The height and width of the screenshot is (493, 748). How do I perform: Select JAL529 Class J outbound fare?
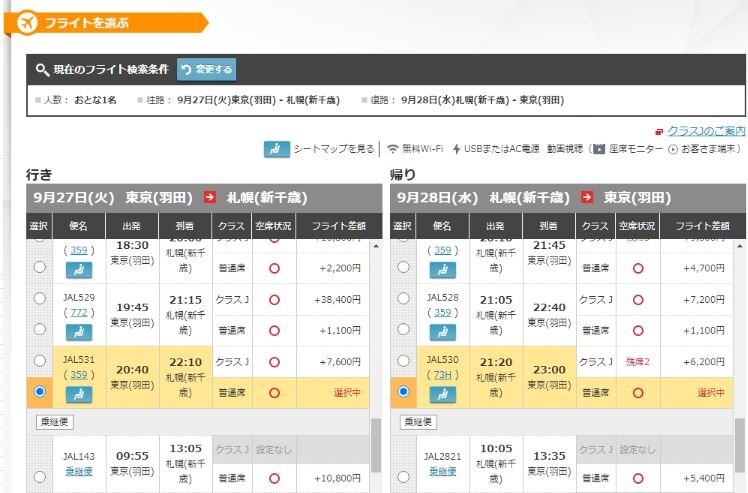tap(39, 298)
